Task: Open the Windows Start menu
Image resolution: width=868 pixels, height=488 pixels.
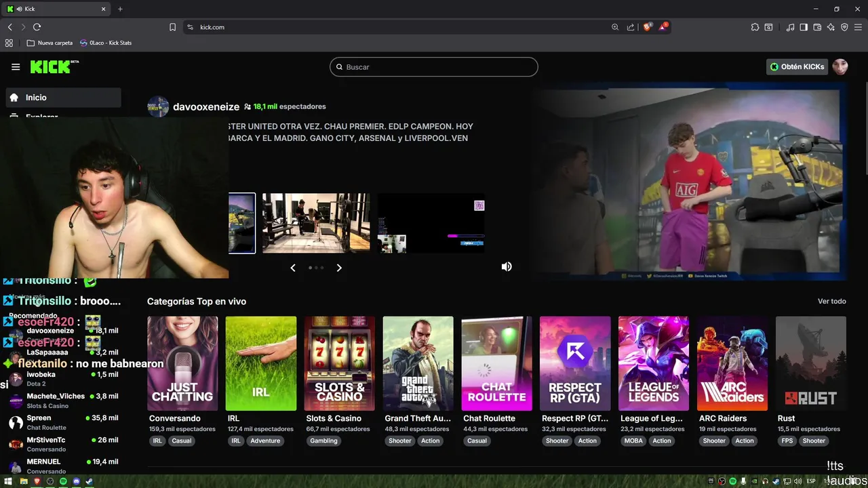Action: click(9, 481)
